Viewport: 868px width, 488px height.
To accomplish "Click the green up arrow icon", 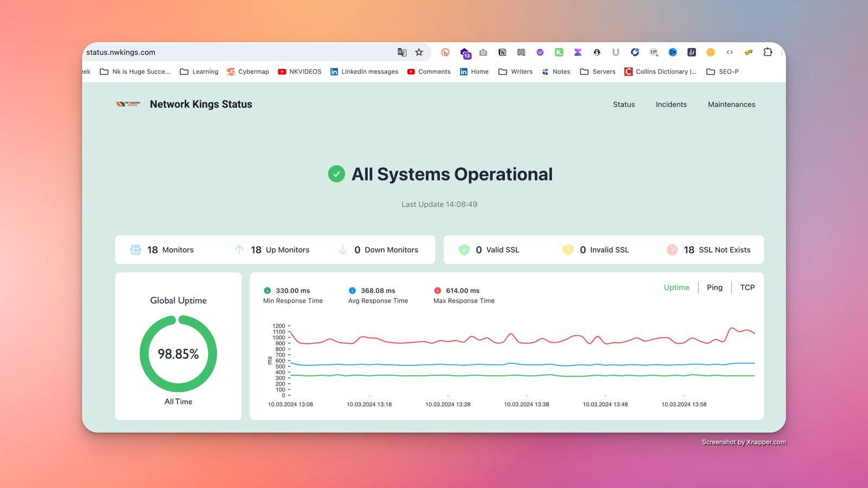I will (239, 249).
